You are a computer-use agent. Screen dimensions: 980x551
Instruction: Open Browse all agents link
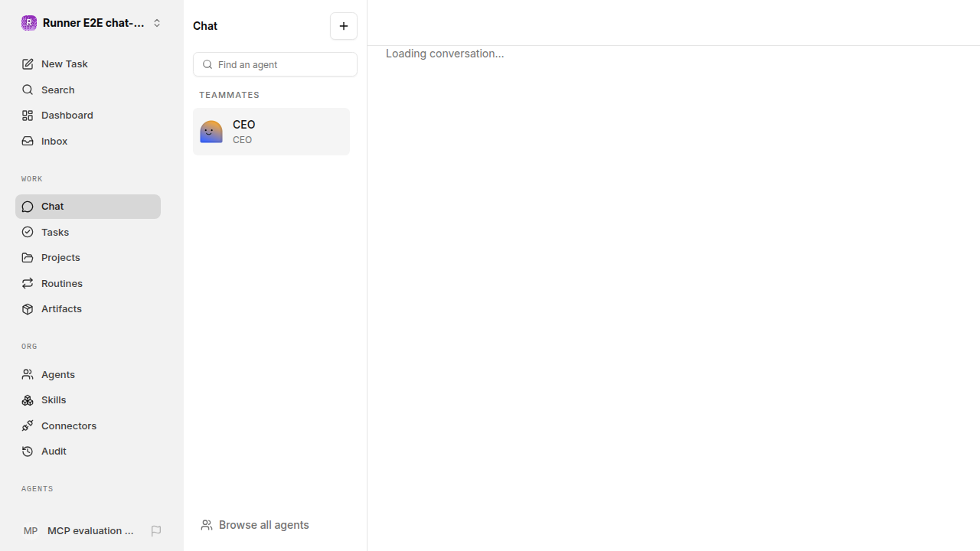pos(255,525)
